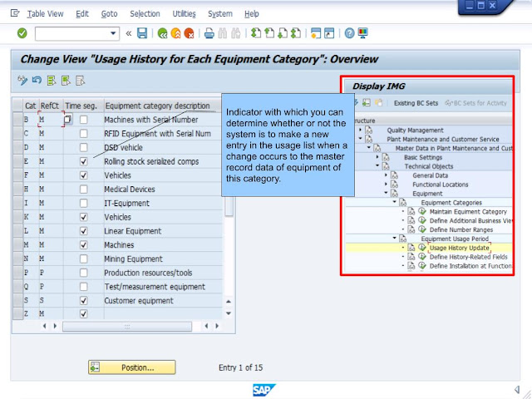This screenshot has height=399, width=532.
Task: Click the table scroll up arrow
Action: tap(229, 301)
